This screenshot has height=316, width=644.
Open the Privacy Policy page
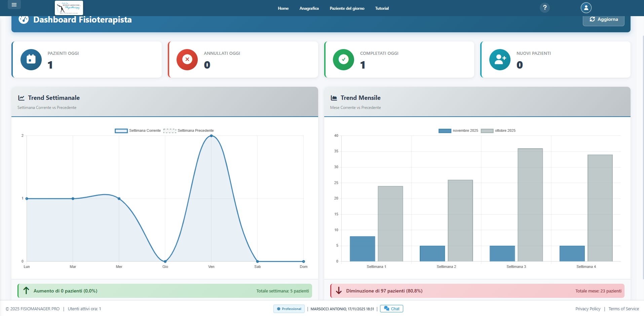(588, 309)
